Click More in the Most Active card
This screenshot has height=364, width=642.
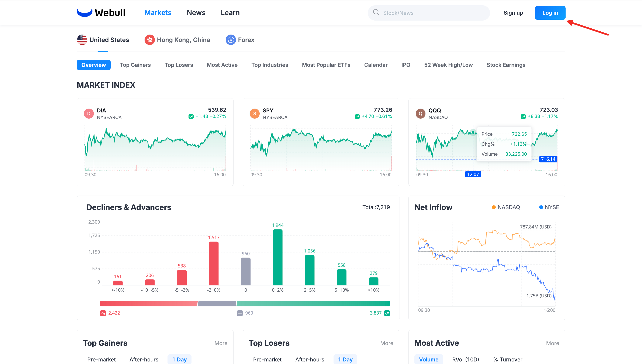[x=552, y=343]
